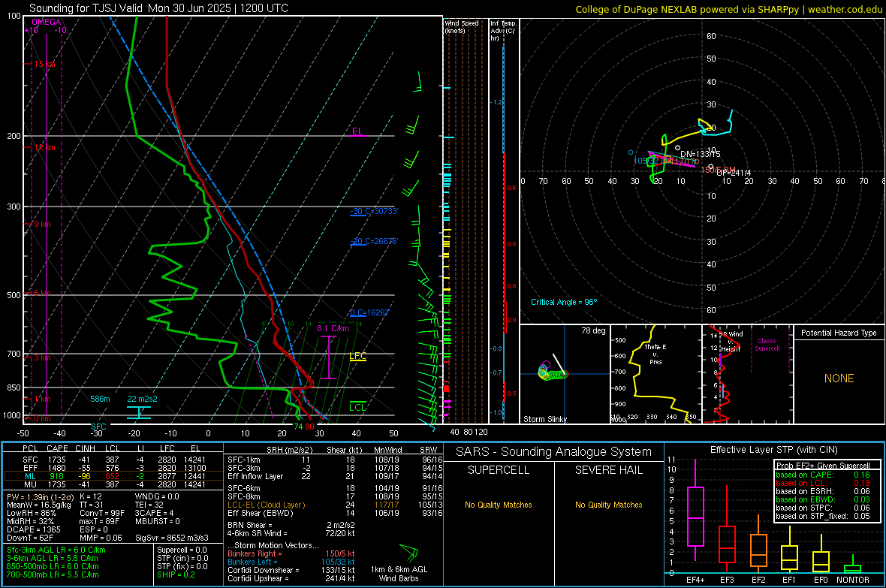Click the 1km & 6km wind barbs icon
The height and width of the screenshot is (588, 886).
click(x=408, y=553)
